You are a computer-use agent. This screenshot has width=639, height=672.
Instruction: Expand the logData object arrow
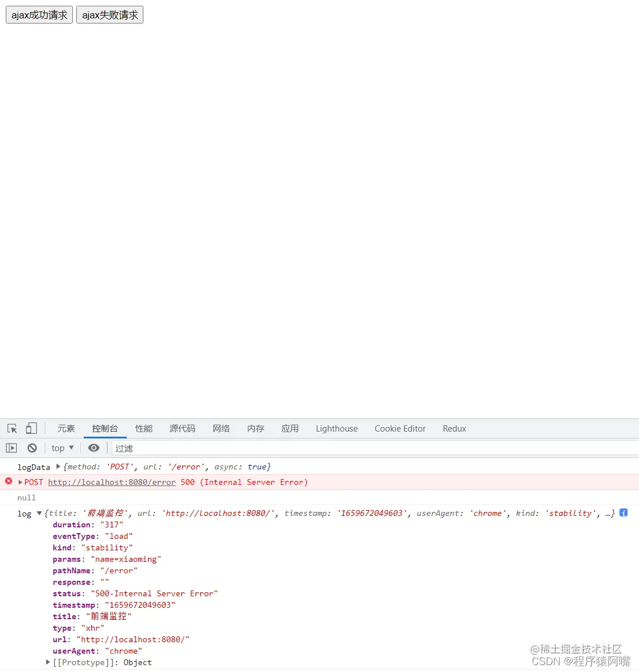pos(58,467)
